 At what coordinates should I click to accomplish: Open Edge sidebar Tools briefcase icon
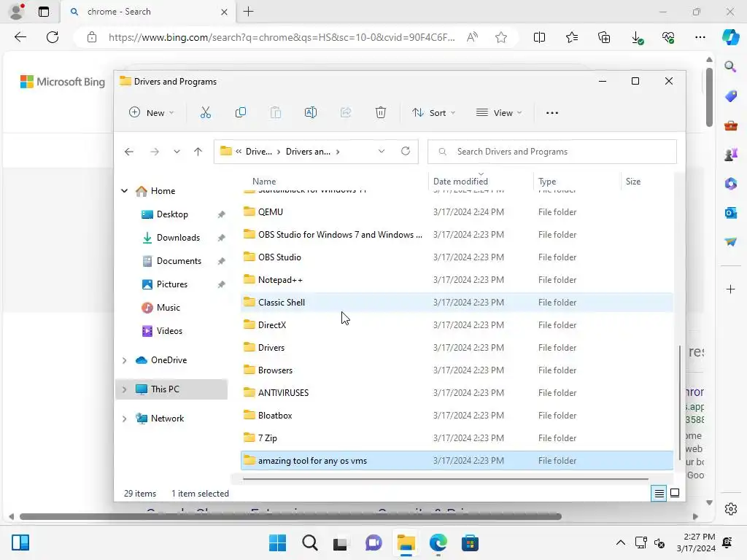click(731, 125)
